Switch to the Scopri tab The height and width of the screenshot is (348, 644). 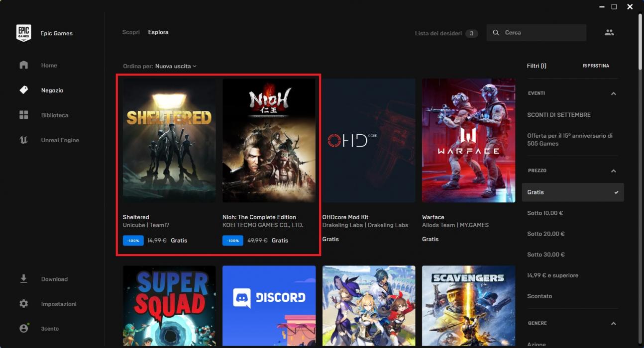click(131, 32)
